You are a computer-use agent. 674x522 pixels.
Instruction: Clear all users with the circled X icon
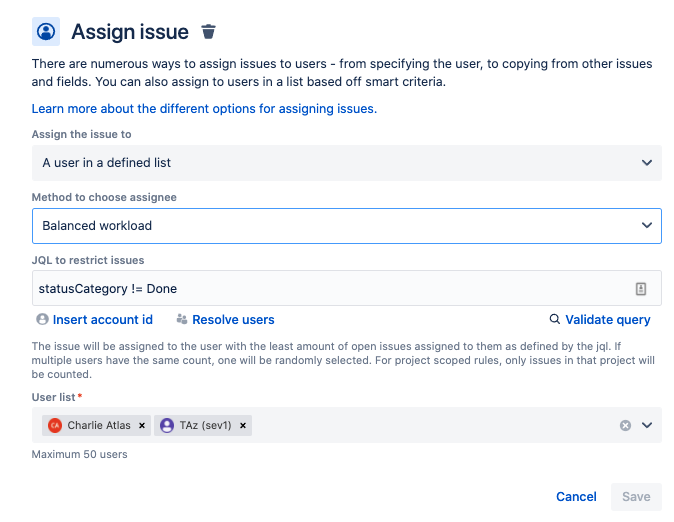coord(626,425)
